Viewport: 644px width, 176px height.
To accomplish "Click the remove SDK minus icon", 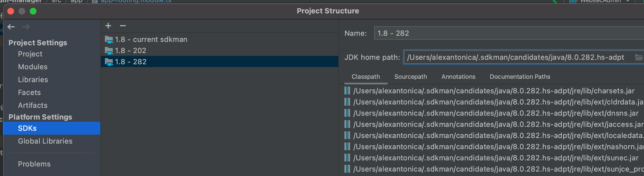I will pos(123,26).
